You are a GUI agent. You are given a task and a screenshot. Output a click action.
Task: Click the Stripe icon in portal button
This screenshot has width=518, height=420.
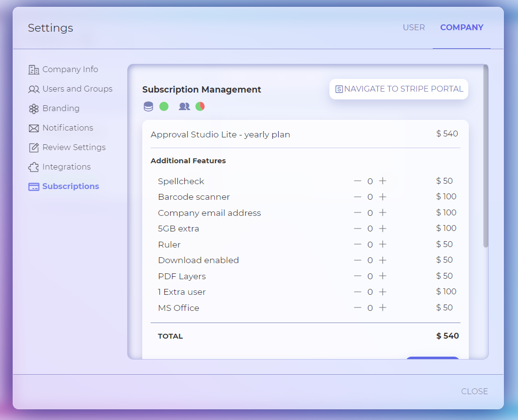(x=339, y=89)
